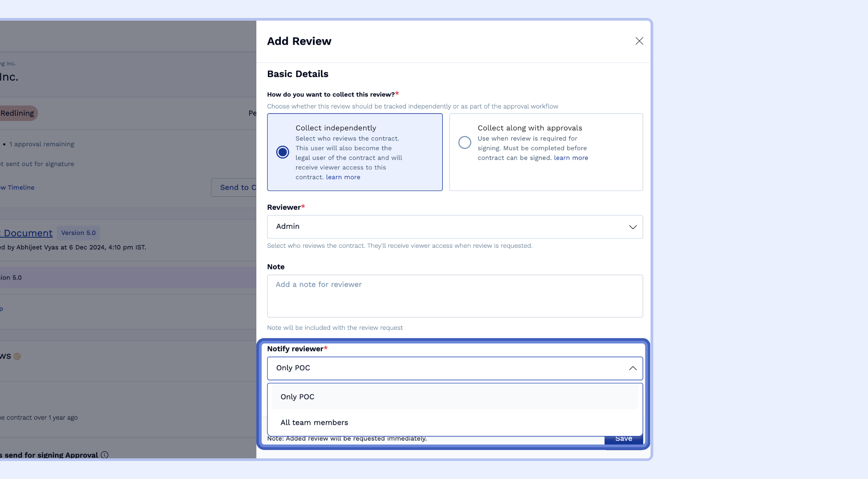
Task: Click the underlined Document link
Action: click(26, 233)
